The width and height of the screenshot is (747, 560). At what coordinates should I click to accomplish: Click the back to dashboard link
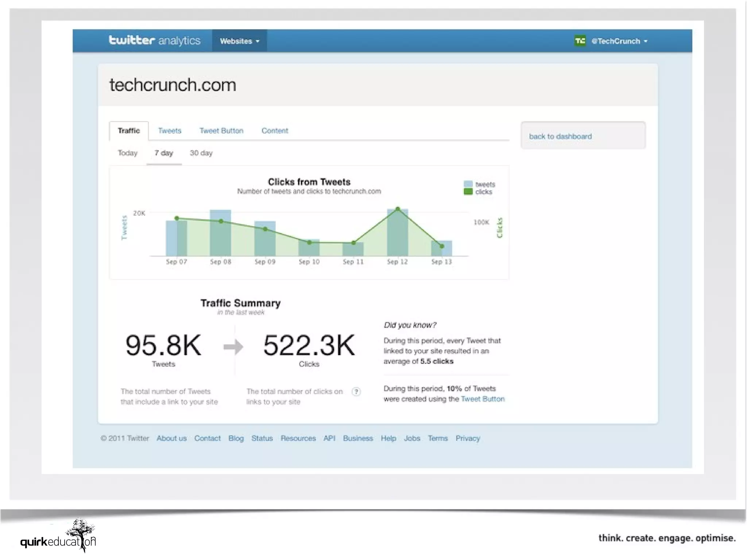[560, 136]
